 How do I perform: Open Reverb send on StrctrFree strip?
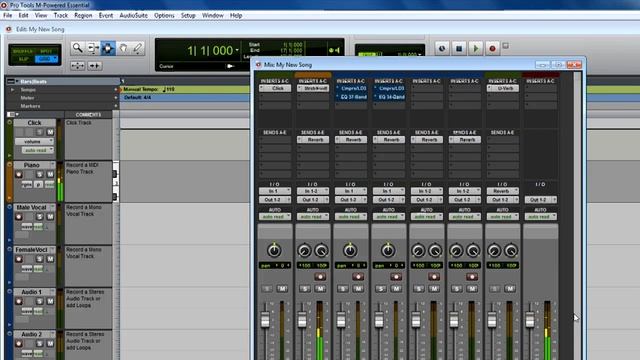tap(313, 140)
